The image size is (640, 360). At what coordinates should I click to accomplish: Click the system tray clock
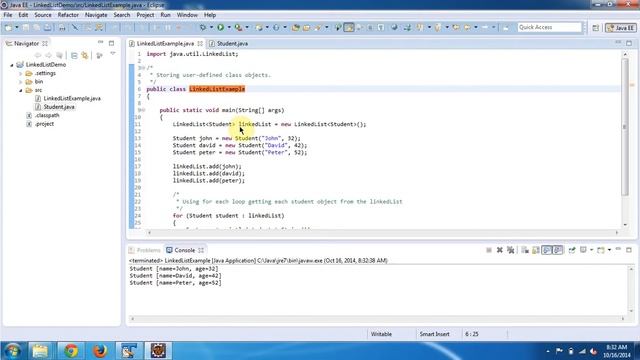click(x=617, y=351)
